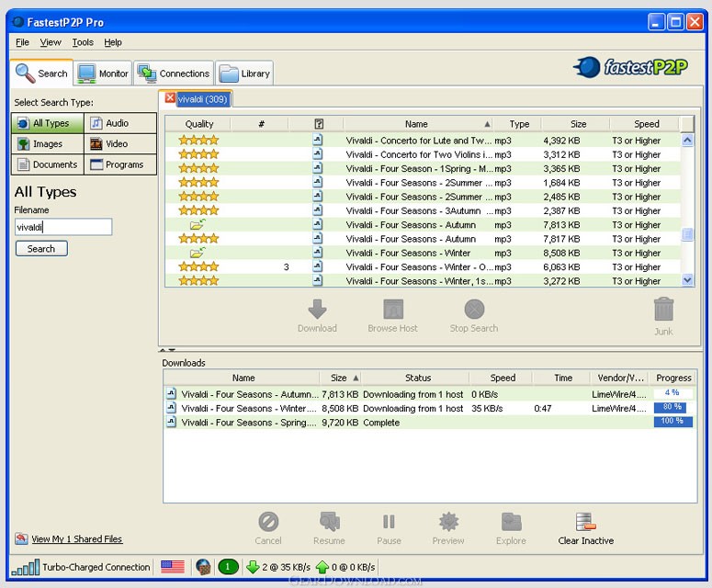Click the results list scrollbar thumb
Screen dimensions: 712x588
(x=687, y=234)
